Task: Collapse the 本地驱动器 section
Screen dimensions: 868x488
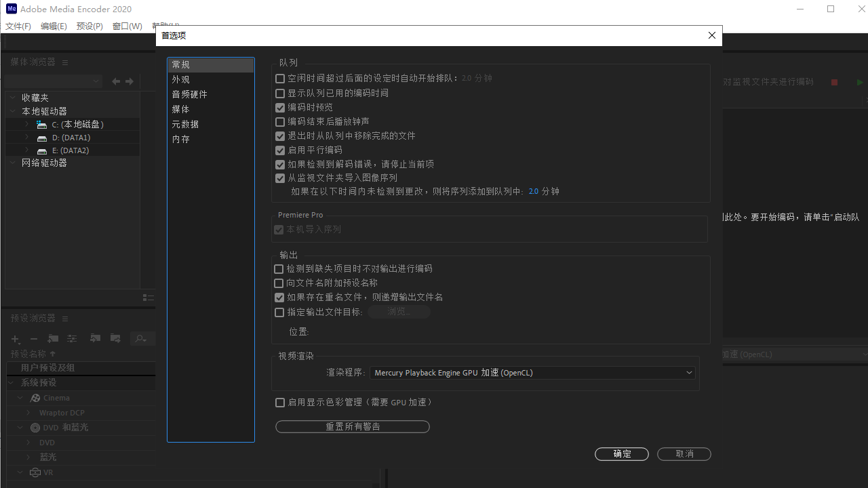Action: click(x=12, y=110)
